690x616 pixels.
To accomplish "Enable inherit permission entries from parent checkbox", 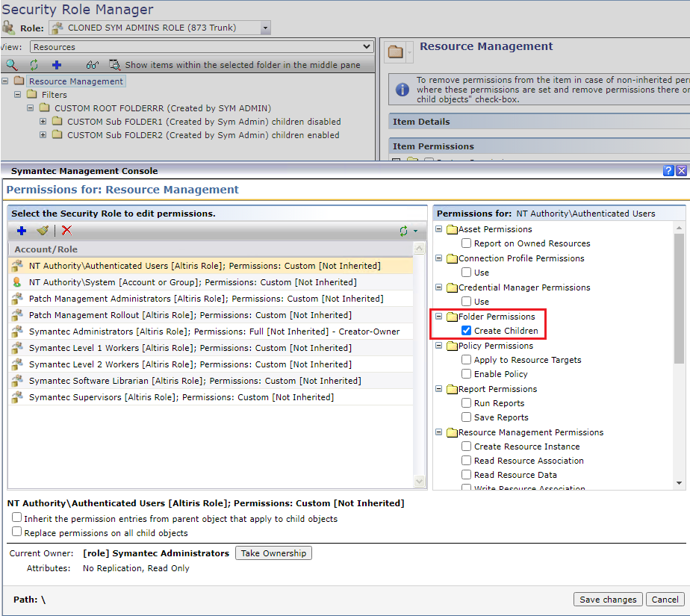I will [x=17, y=518].
